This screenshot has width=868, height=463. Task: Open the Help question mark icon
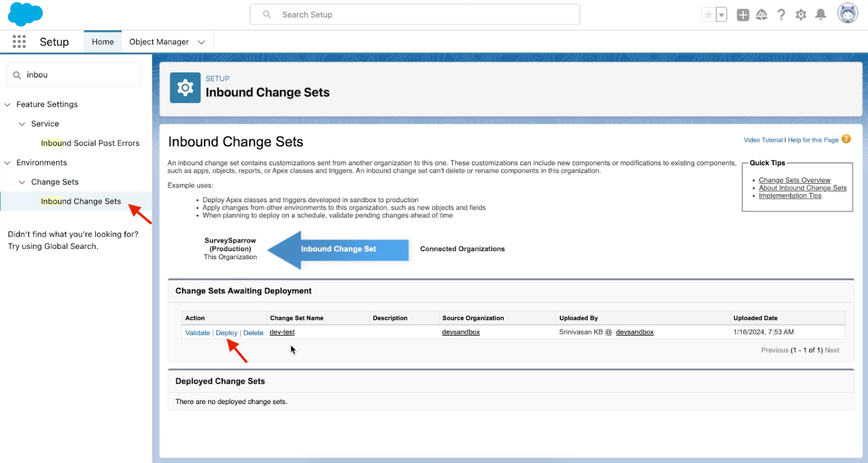[781, 15]
